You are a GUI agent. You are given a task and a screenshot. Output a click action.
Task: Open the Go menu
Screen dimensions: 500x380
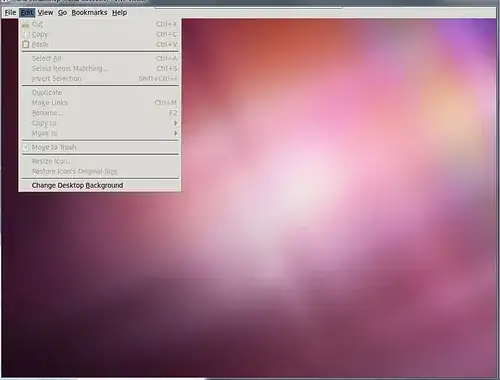62,13
